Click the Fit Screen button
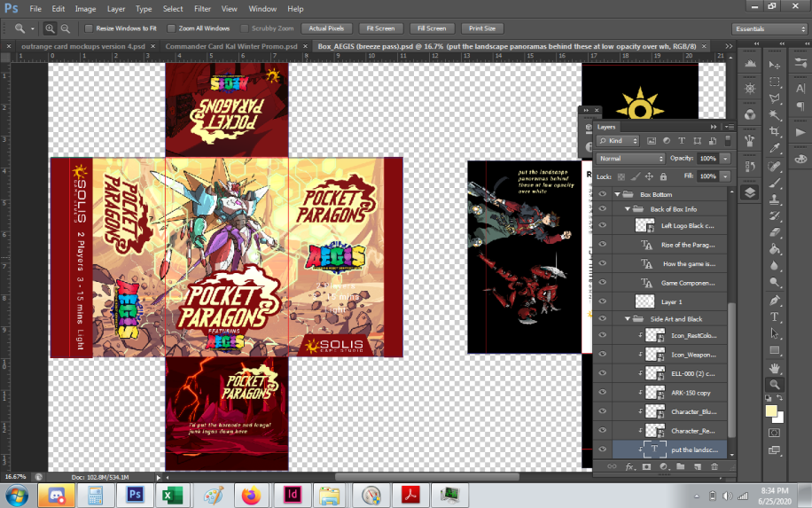 [380, 28]
